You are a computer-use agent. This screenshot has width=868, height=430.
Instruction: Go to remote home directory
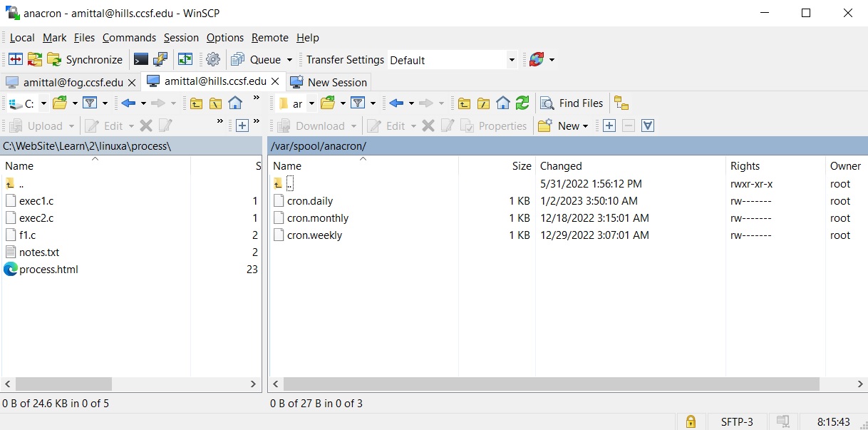coord(503,103)
